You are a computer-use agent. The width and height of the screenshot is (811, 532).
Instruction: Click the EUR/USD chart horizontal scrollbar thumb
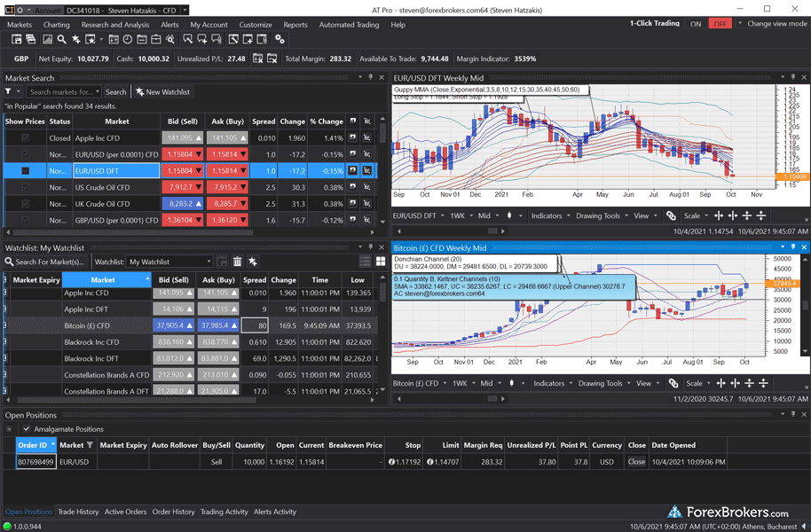492,231
